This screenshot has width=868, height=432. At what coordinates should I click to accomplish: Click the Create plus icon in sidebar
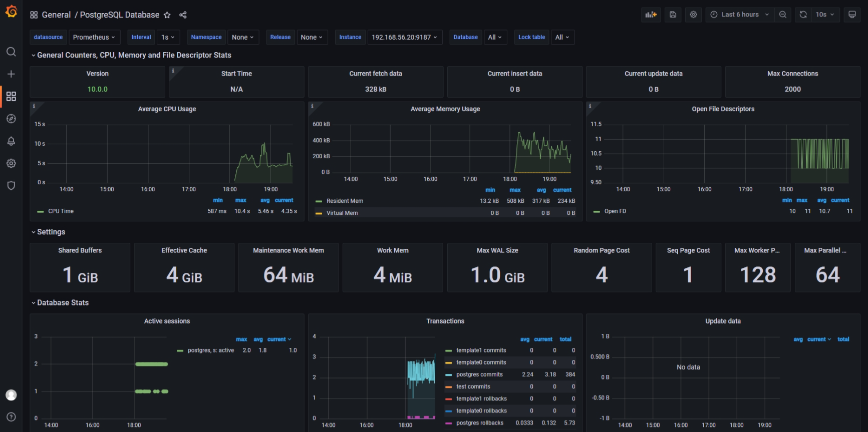11,74
